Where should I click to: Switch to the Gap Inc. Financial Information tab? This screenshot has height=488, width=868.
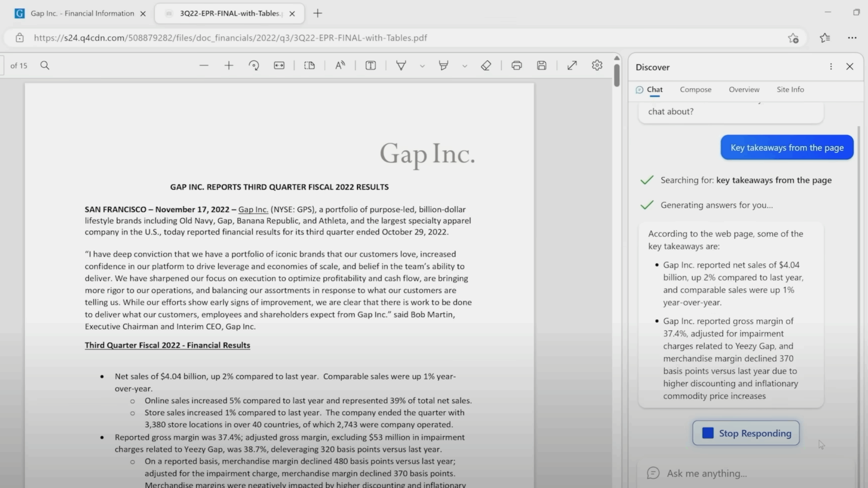[82, 13]
